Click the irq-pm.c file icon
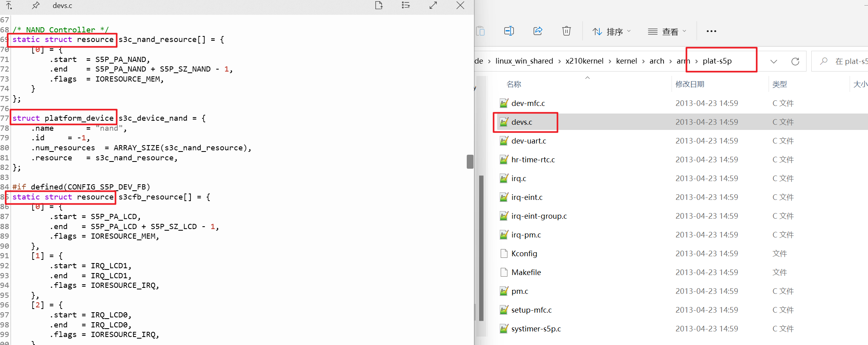 504,235
